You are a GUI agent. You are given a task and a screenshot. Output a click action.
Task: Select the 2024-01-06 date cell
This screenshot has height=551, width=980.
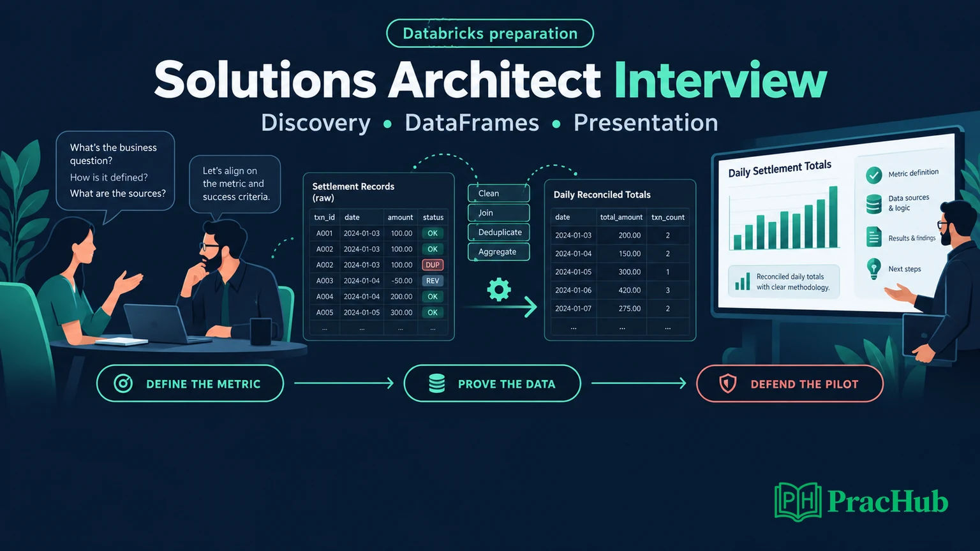click(x=573, y=290)
